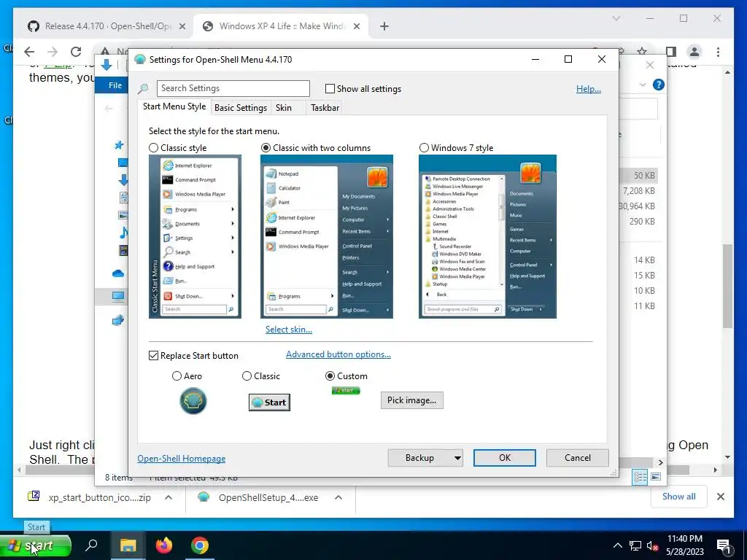This screenshot has height=560, width=747.
Task: Click the green start button on taskbar
Action: point(36,545)
